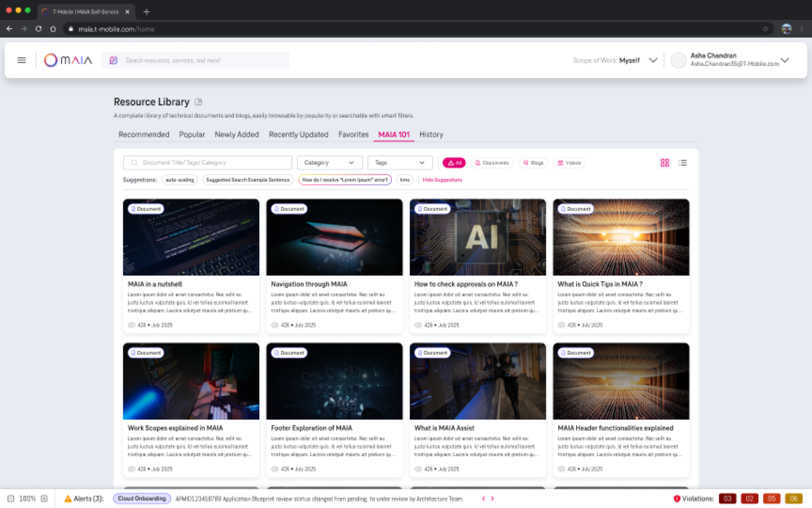This screenshot has width=812, height=508.
Task: Switch to the Recommended tab
Action: click(x=144, y=135)
